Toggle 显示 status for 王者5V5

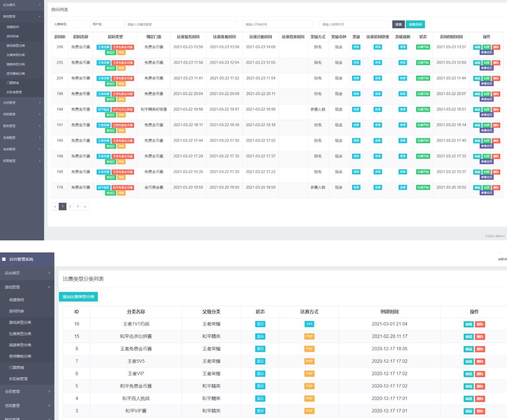260,361
